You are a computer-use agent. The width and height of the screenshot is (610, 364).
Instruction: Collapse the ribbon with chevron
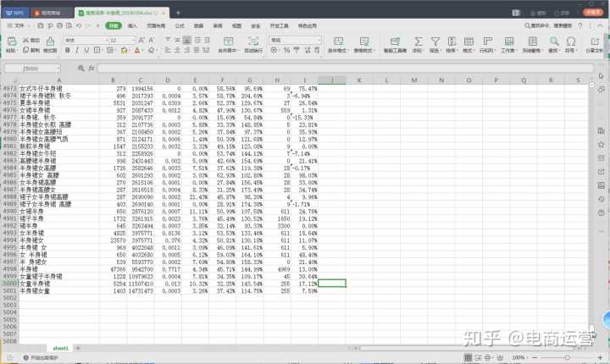click(x=601, y=25)
